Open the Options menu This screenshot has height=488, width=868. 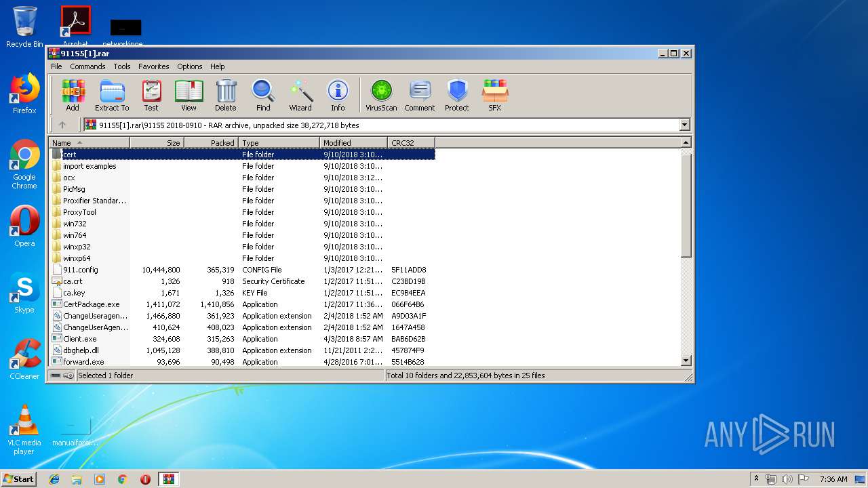pos(190,66)
